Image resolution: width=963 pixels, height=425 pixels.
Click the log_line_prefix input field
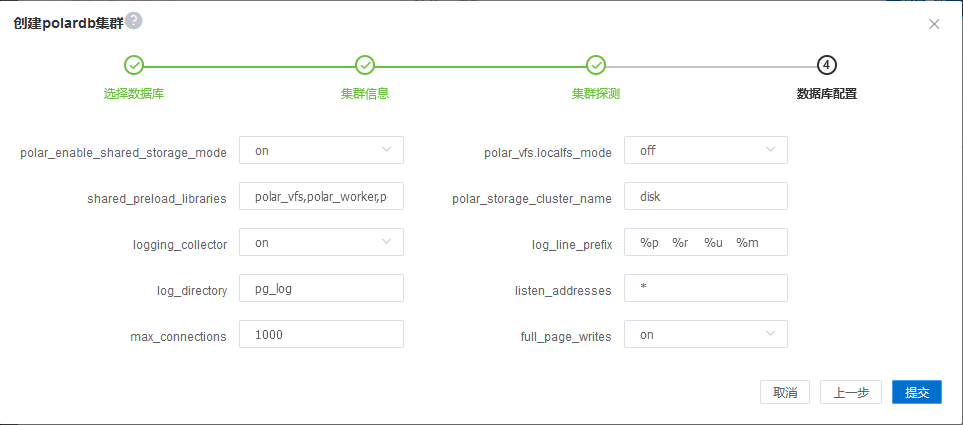[706, 243]
